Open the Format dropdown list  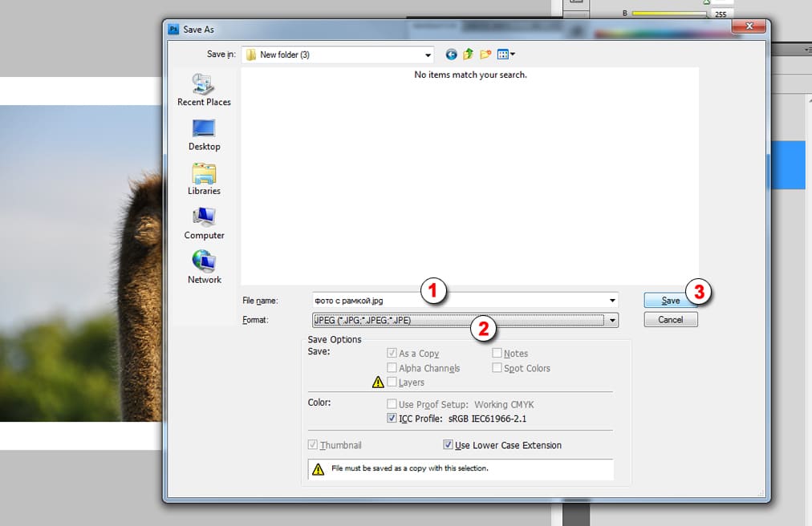point(613,320)
